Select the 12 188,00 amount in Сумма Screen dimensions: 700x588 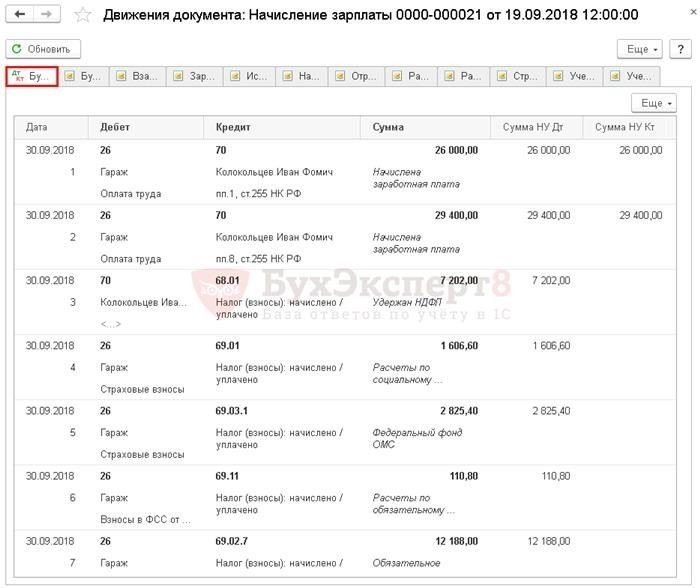(456, 542)
